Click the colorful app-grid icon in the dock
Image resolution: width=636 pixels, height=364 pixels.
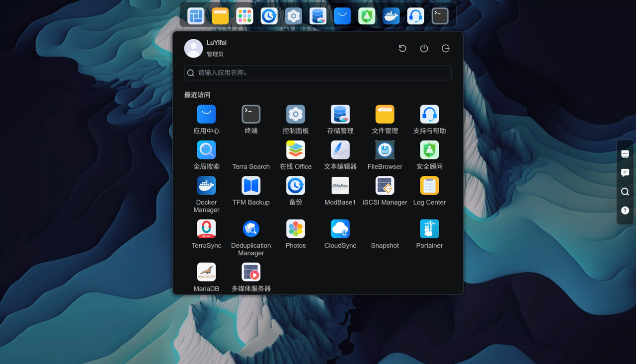tap(244, 16)
